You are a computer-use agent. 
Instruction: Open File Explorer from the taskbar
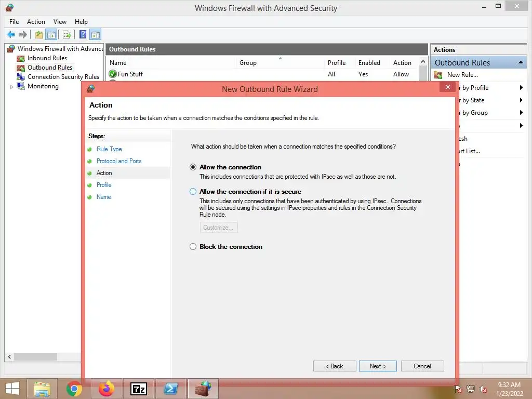[x=42, y=389]
